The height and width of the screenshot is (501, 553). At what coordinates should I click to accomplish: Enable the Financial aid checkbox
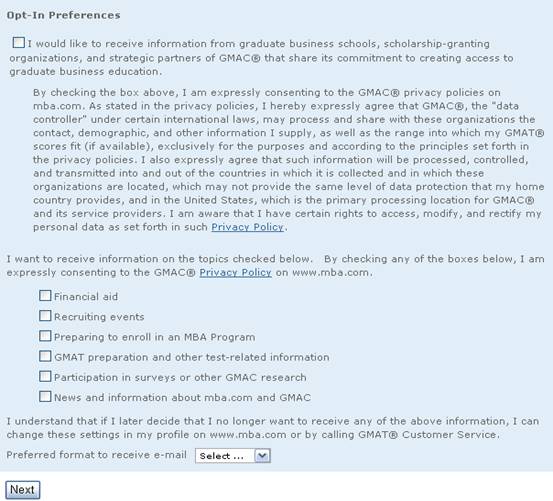pos(45,295)
